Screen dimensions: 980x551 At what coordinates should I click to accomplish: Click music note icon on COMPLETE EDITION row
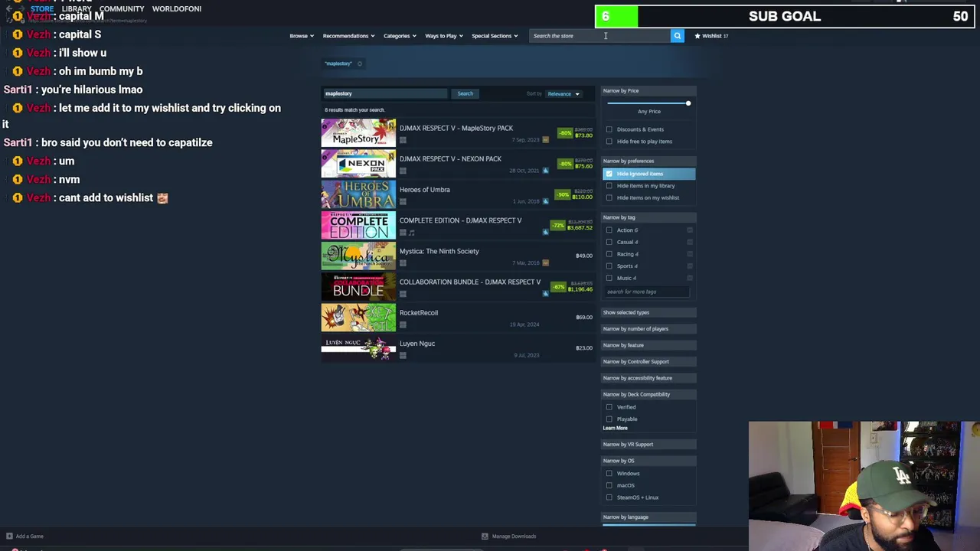click(x=411, y=233)
